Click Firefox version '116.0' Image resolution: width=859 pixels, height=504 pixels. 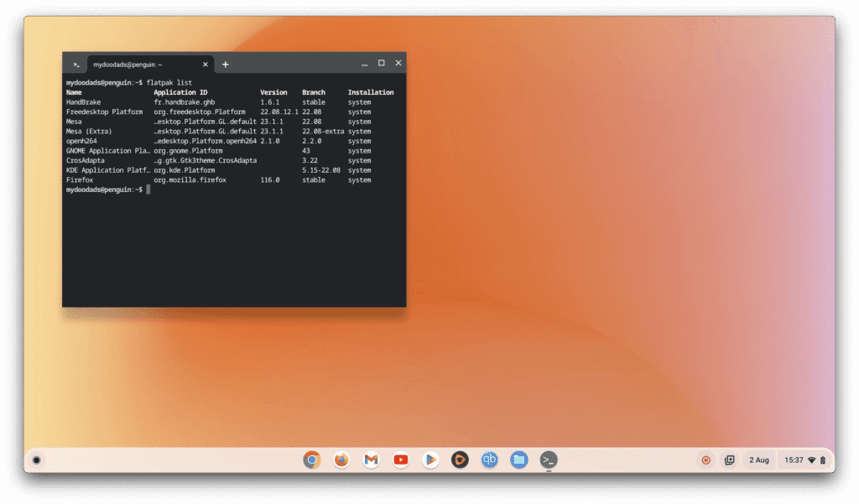click(x=269, y=180)
